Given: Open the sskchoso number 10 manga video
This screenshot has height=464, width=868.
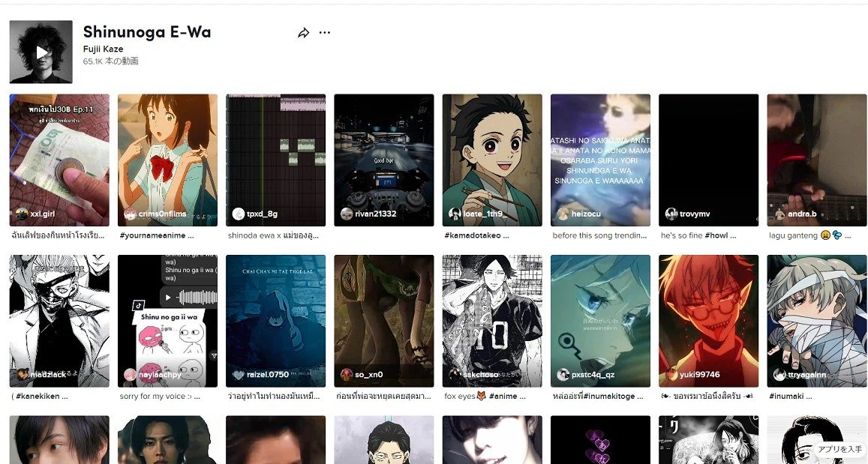Looking at the screenshot, I should (492, 321).
